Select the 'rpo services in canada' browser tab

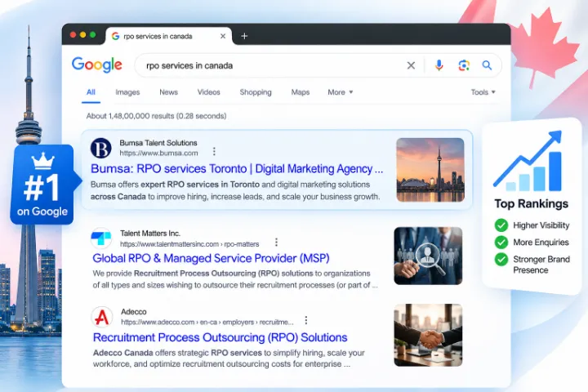(x=169, y=36)
